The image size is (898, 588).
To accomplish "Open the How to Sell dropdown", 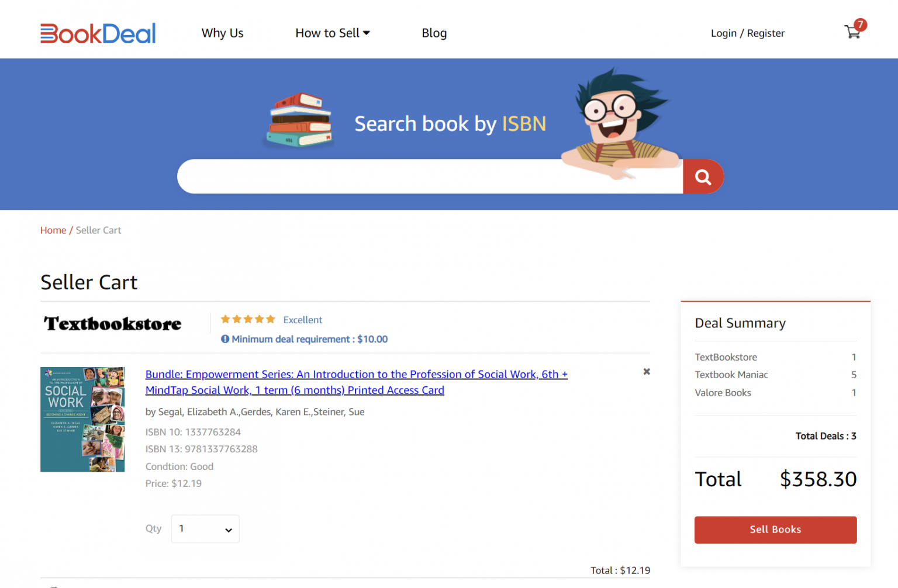I will click(x=332, y=33).
